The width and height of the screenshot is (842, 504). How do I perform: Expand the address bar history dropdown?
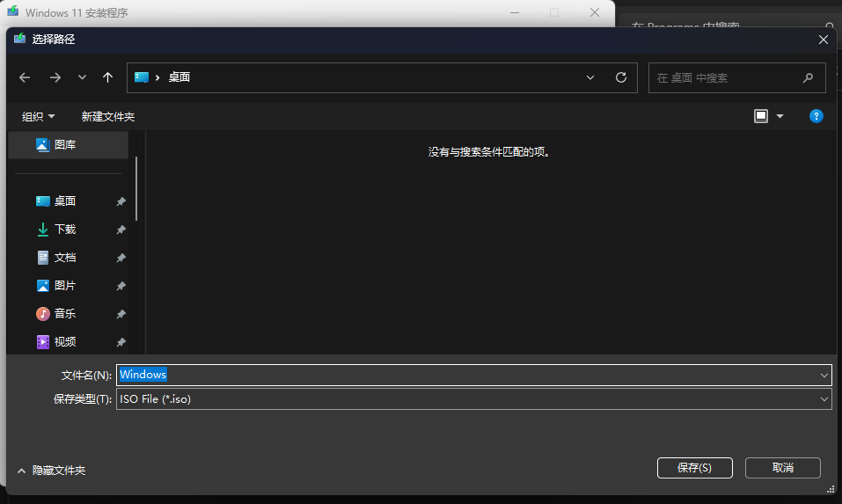click(x=590, y=77)
